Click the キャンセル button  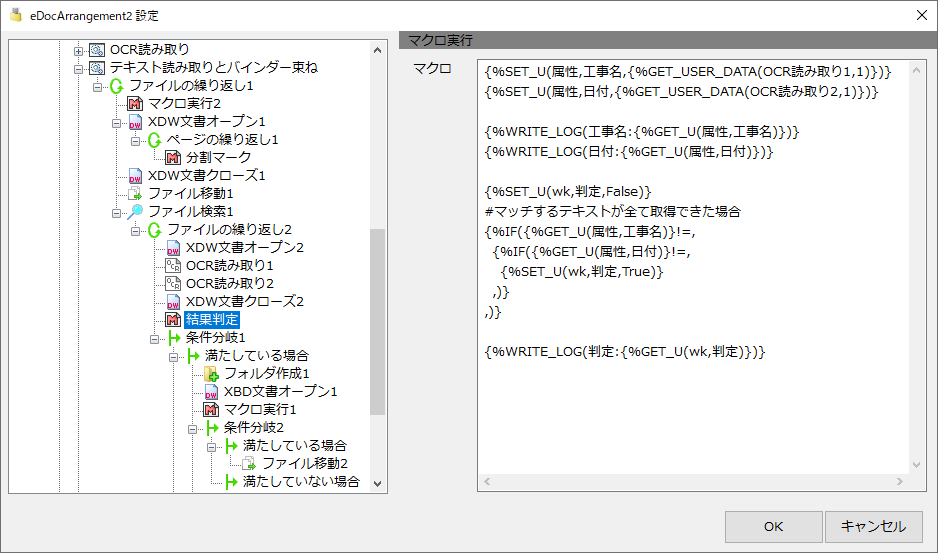873,527
